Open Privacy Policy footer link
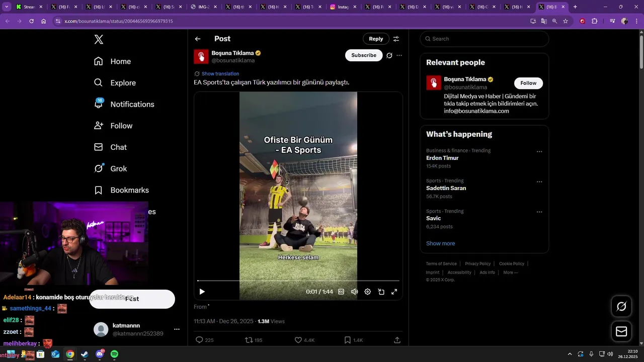Image resolution: width=644 pixels, height=362 pixels. pos(477,263)
